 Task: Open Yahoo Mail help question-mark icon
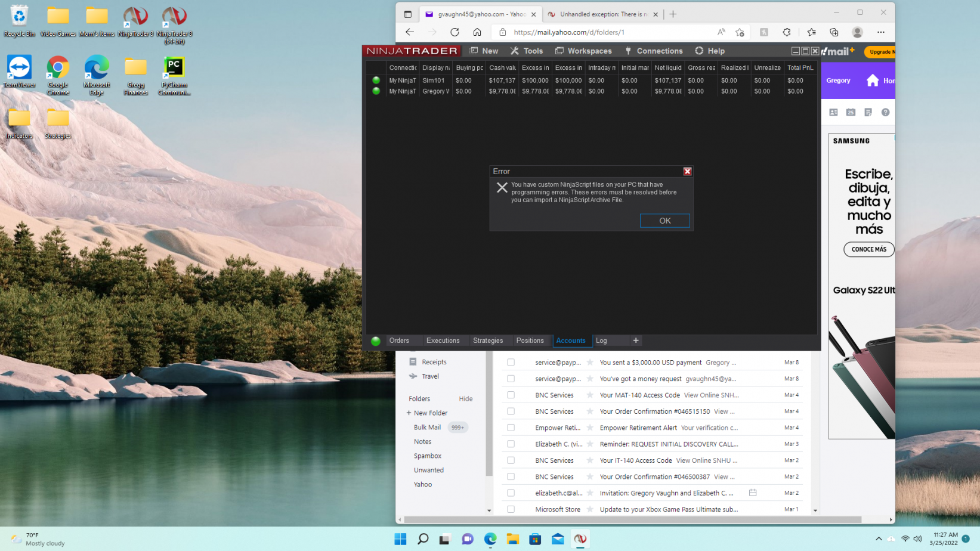coord(886,112)
